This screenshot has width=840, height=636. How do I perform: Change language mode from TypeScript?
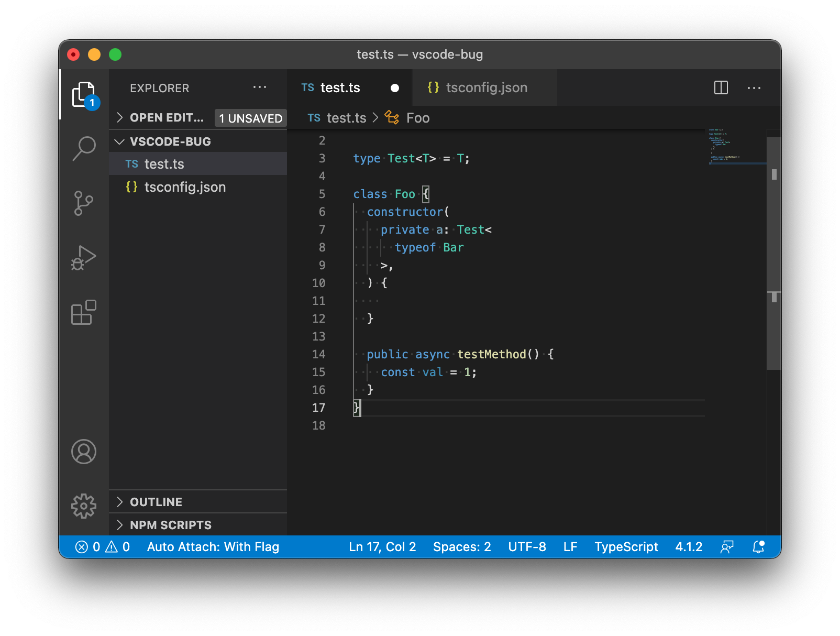tap(626, 547)
